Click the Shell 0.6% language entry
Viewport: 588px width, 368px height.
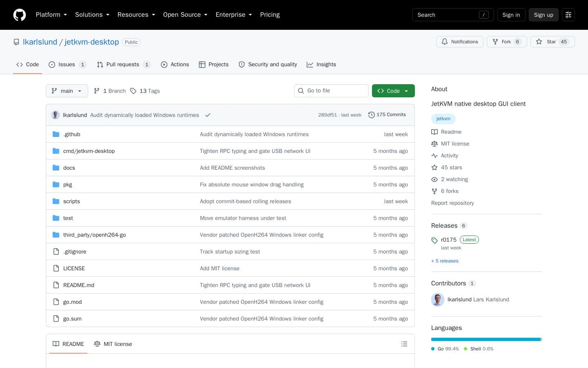click(479, 349)
